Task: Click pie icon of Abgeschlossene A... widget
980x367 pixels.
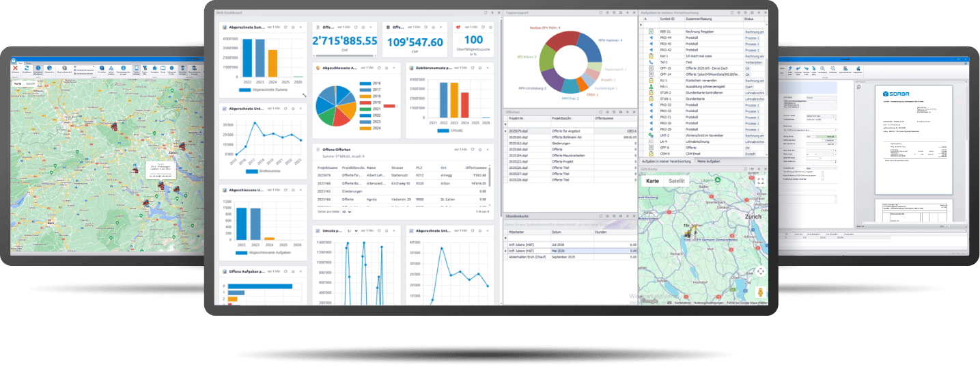Action: [x=318, y=68]
